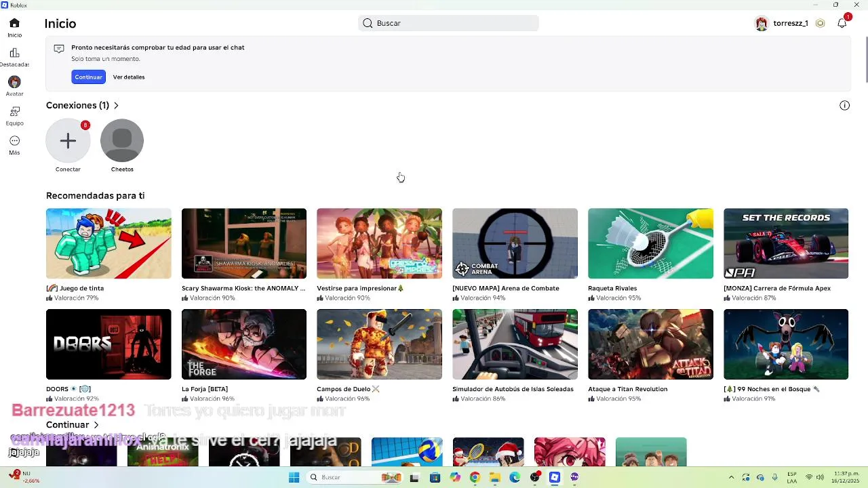Click the ESP LAA language indicator
The height and width of the screenshot is (488, 868).
click(x=792, y=477)
